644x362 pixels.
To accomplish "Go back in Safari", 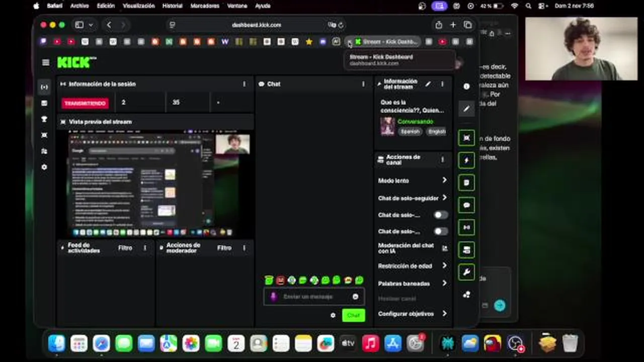I will pos(109,25).
